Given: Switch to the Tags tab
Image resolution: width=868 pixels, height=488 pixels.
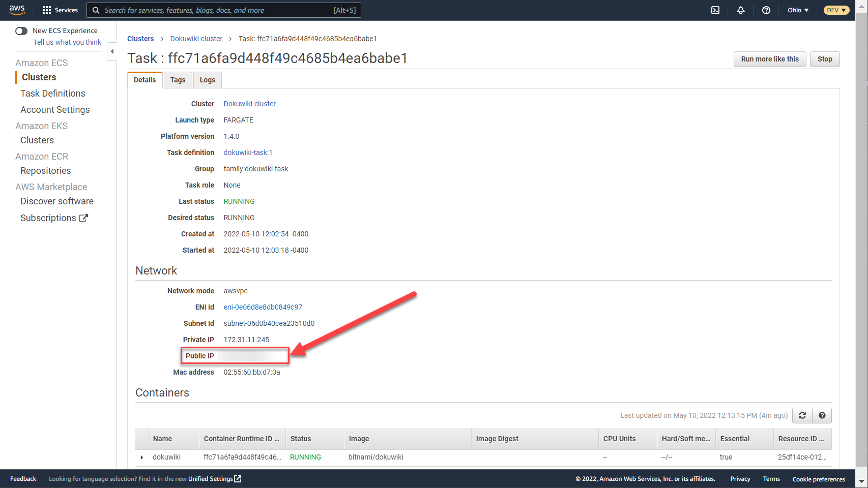Looking at the screenshot, I should pyautogui.click(x=178, y=80).
